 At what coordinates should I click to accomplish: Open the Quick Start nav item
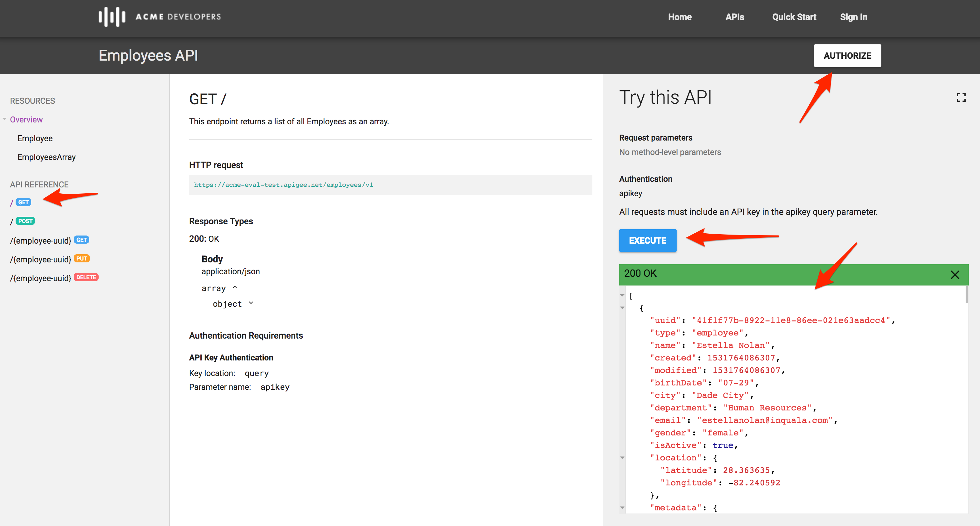(794, 17)
